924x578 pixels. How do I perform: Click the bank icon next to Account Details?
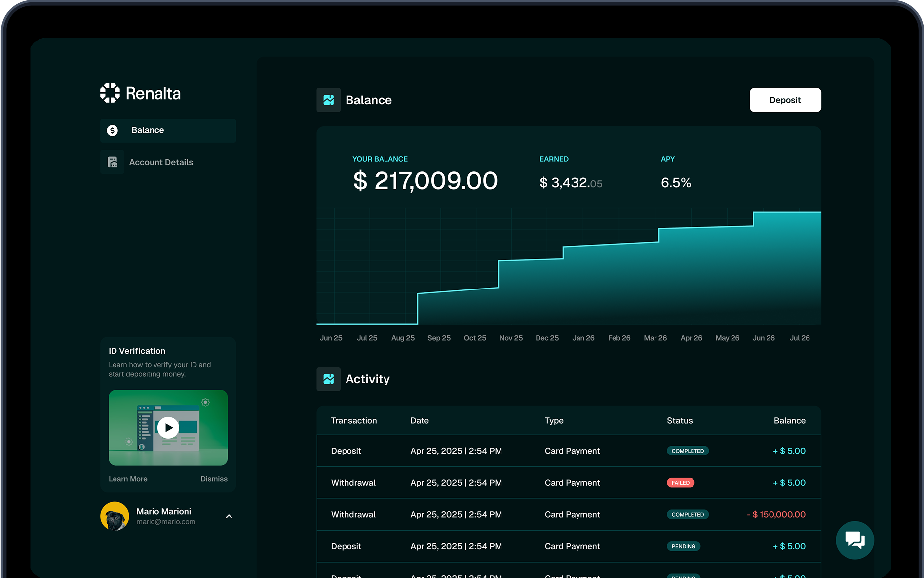tap(113, 162)
